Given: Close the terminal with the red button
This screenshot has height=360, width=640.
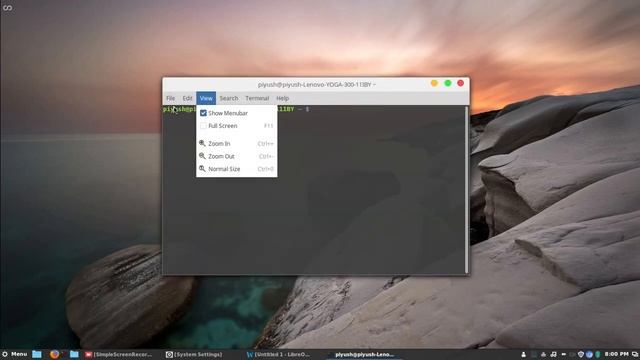Looking at the screenshot, I should 461,83.
